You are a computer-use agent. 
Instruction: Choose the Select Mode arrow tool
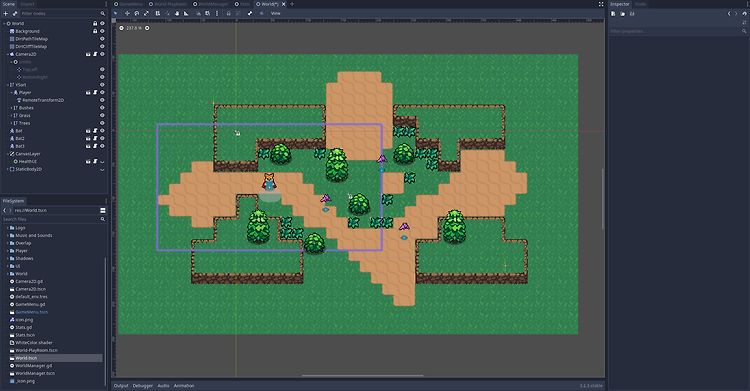coord(115,13)
